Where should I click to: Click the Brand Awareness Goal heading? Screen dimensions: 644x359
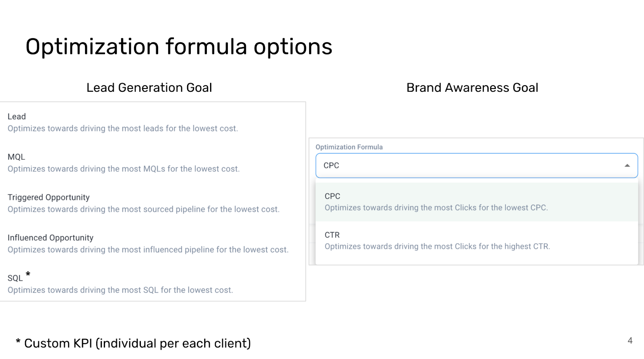(x=472, y=87)
